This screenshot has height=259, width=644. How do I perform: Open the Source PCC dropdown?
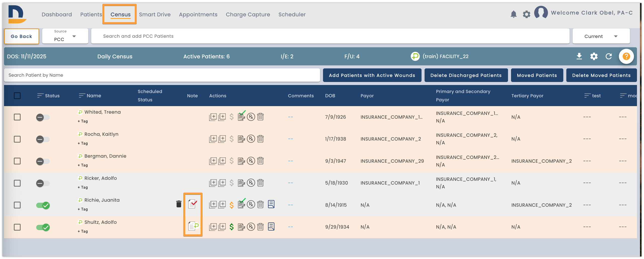tap(65, 36)
